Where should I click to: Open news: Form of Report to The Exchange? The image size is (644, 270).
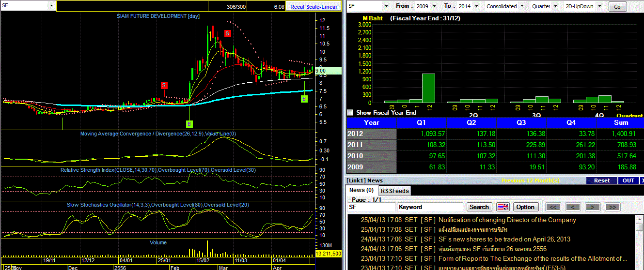tap(533, 258)
